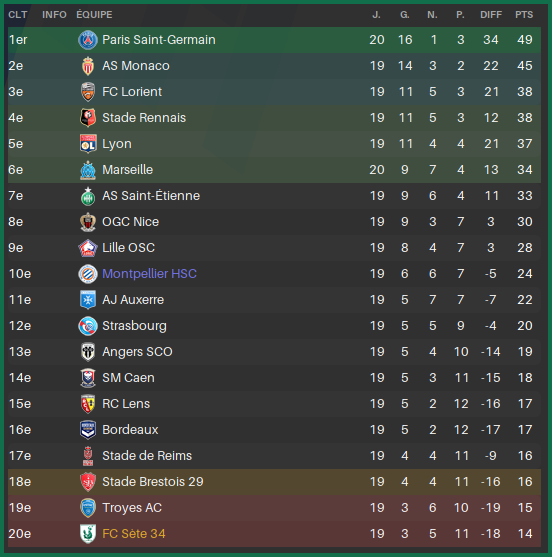This screenshot has height=557, width=552.
Task: Select the Troyes AC row
Action: point(274,508)
